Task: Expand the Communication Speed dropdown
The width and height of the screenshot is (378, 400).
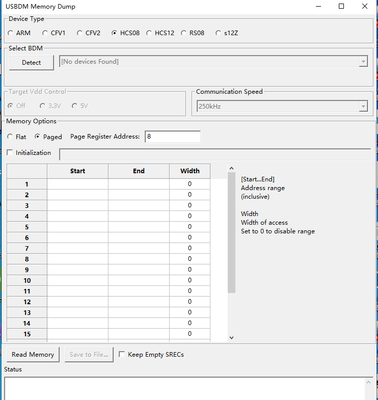Action: click(363, 106)
